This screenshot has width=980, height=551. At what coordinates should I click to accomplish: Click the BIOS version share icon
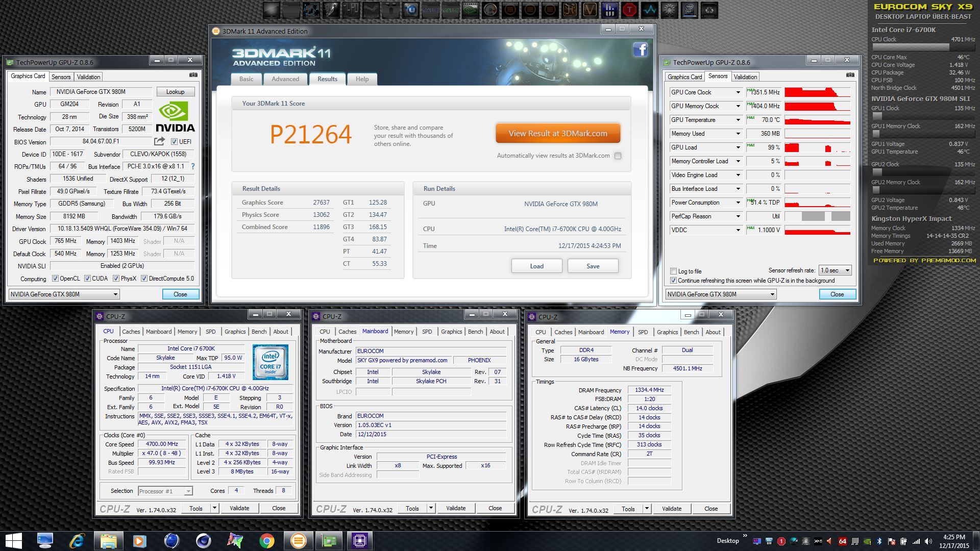[160, 141]
